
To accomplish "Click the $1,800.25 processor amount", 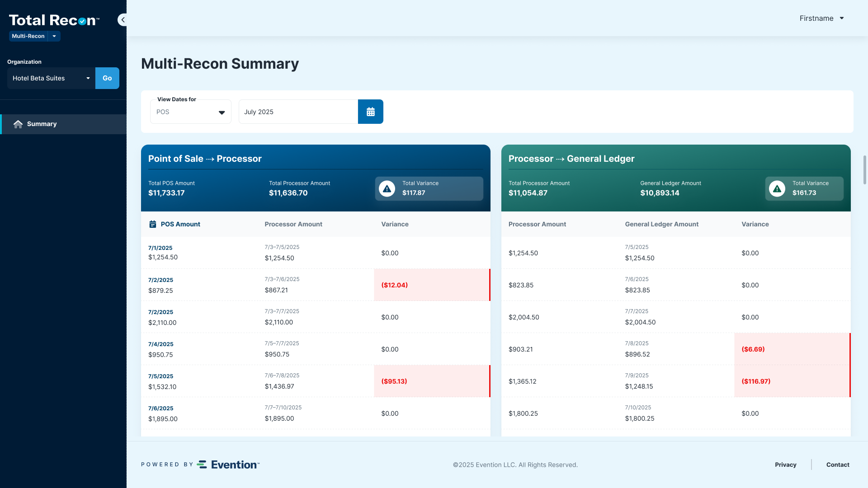I will (523, 413).
